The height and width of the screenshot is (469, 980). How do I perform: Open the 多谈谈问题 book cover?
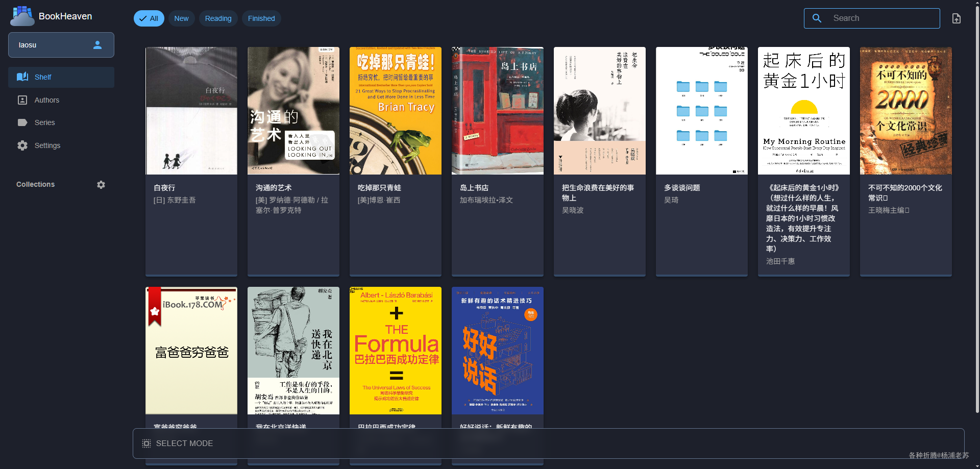click(702, 111)
